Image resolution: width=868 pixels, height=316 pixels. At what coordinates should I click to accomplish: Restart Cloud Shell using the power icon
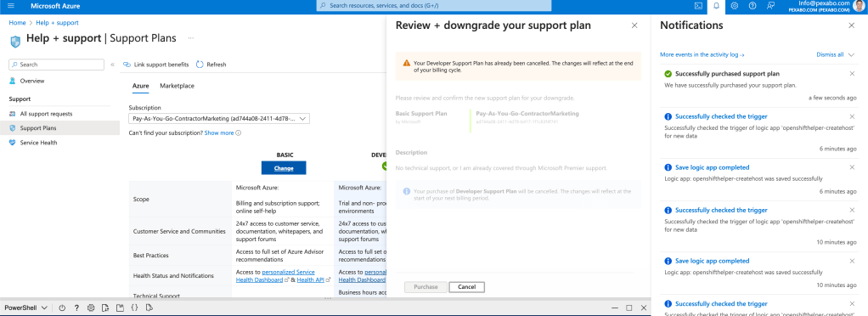[x=63, y=308]
